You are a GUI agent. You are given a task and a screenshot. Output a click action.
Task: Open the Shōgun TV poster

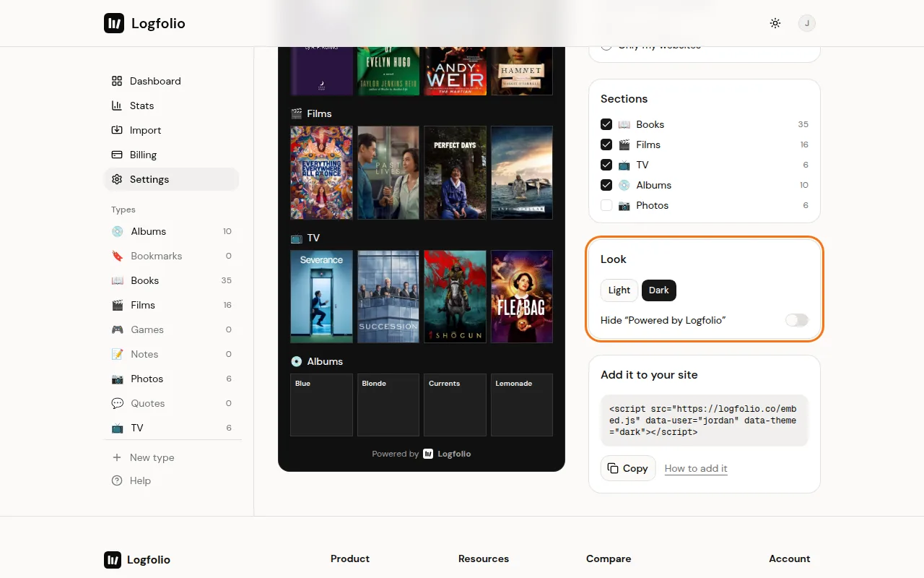point(455,296)
